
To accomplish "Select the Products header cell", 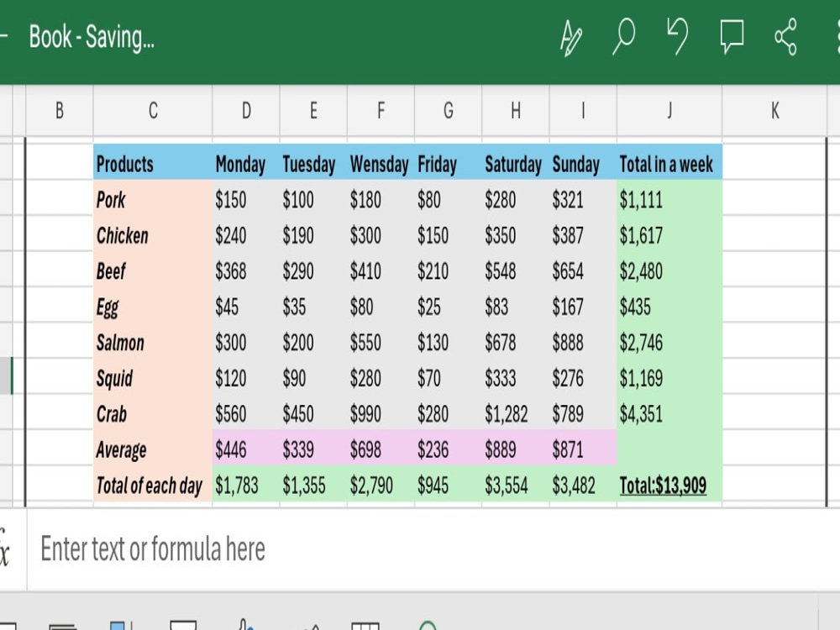I will click(153, 163).
